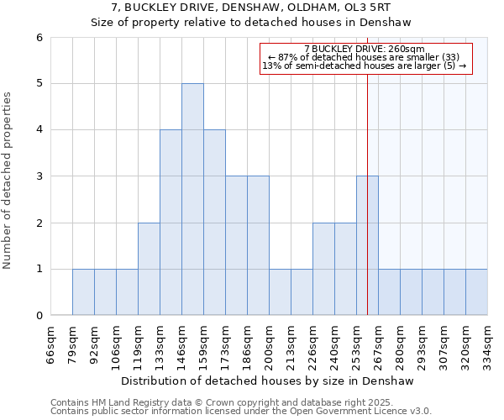504x420 pixels.
Task: Select the histogram bar starting at 320sqm
Action: point(476,291)
